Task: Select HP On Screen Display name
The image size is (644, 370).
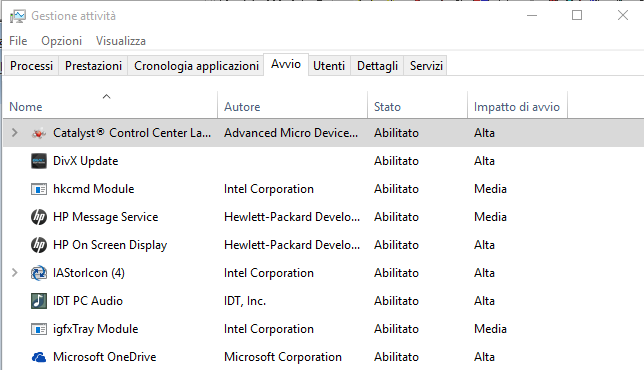Action: click(x=110, y=245)
